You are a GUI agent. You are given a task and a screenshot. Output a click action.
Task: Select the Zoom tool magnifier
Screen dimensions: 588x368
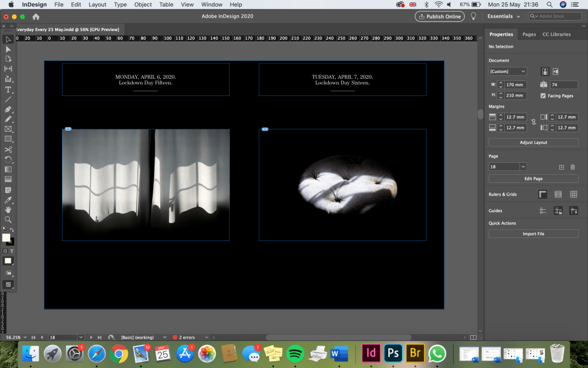tap(8, 220)
